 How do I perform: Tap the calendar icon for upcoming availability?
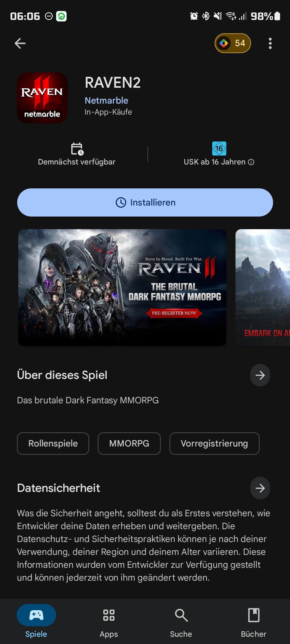tap(77, 149)
